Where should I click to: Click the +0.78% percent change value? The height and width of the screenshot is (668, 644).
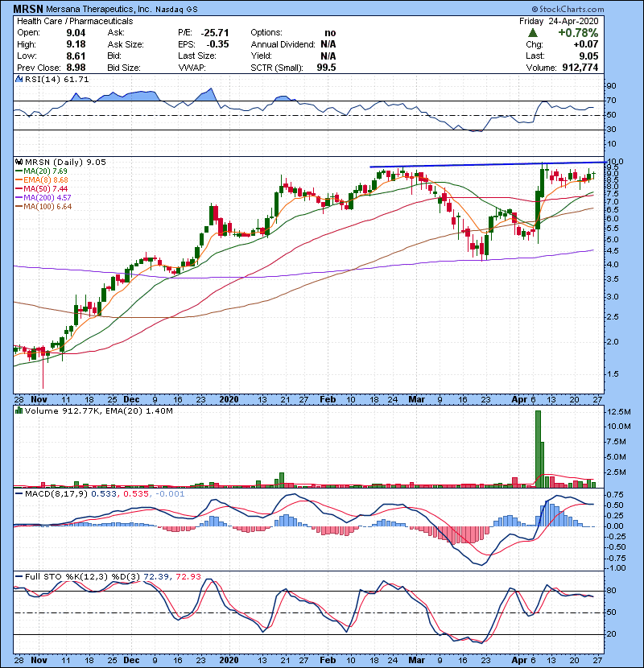pos(578,33)
